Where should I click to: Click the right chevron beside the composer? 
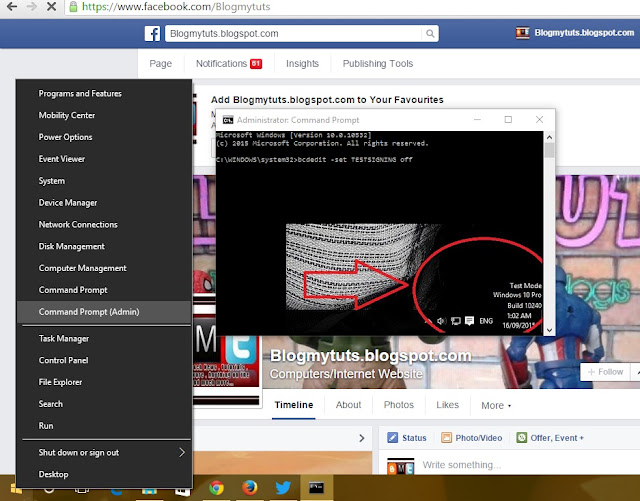pos(362,438)
